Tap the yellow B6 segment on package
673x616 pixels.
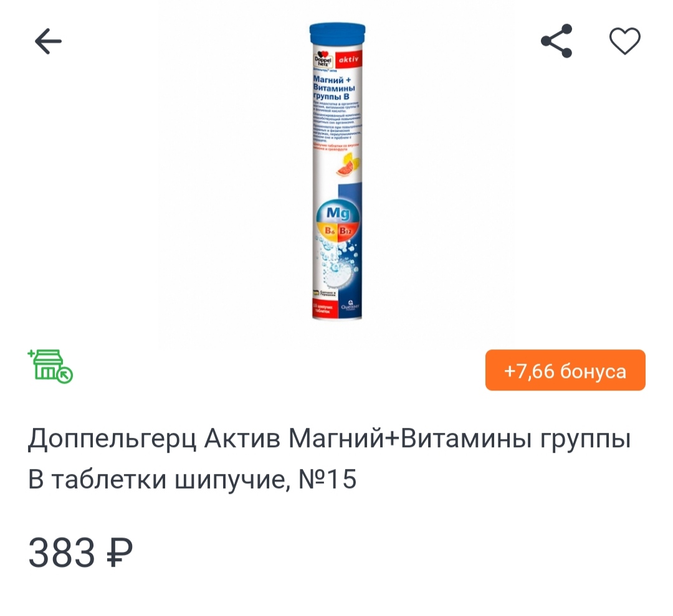point(328,232)
